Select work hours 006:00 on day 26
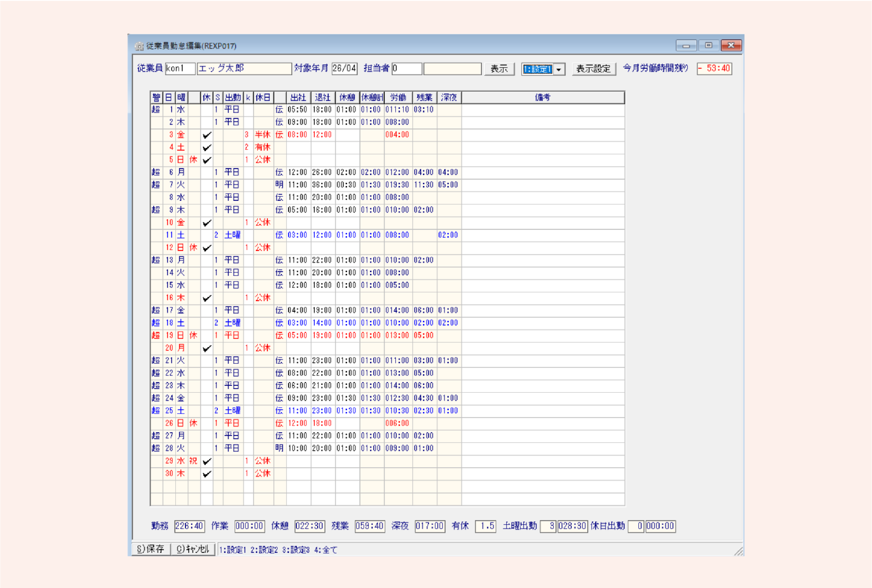This screenshot has width=872, height=588. click(398, 423)
